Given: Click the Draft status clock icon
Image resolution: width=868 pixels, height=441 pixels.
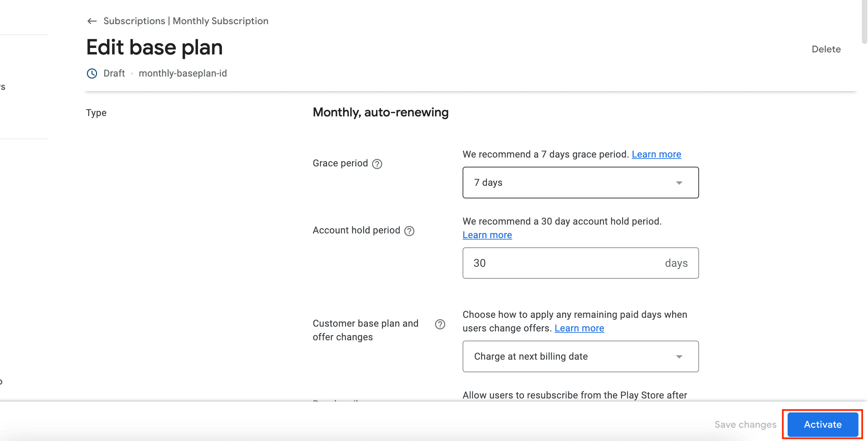Looking at the screenshot, I should (x=92, y=73).
